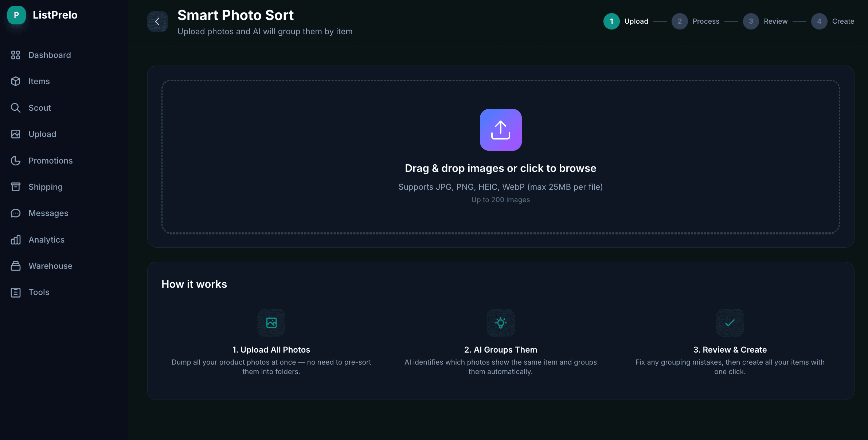Click the Dashboard grid icon in sidebar
This screenshot has width=868, height=440.
[16, 55]
